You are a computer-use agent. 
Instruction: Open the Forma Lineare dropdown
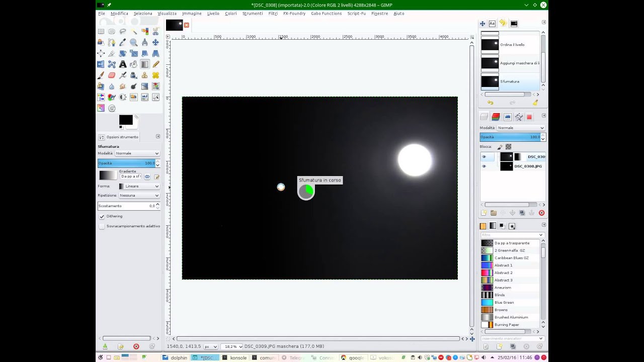click(x=139, y=186)
